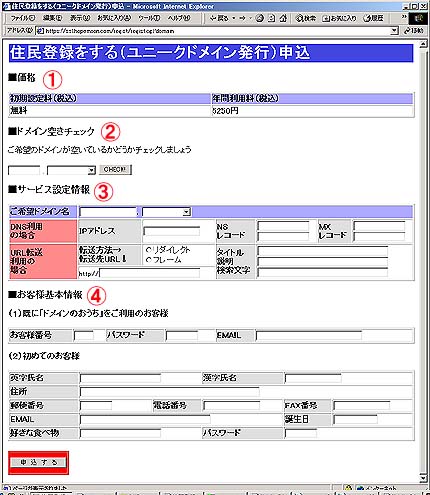Click the 誕生日 input field
The height and width of the screenshot is (495, 430).
pos(355,420)
